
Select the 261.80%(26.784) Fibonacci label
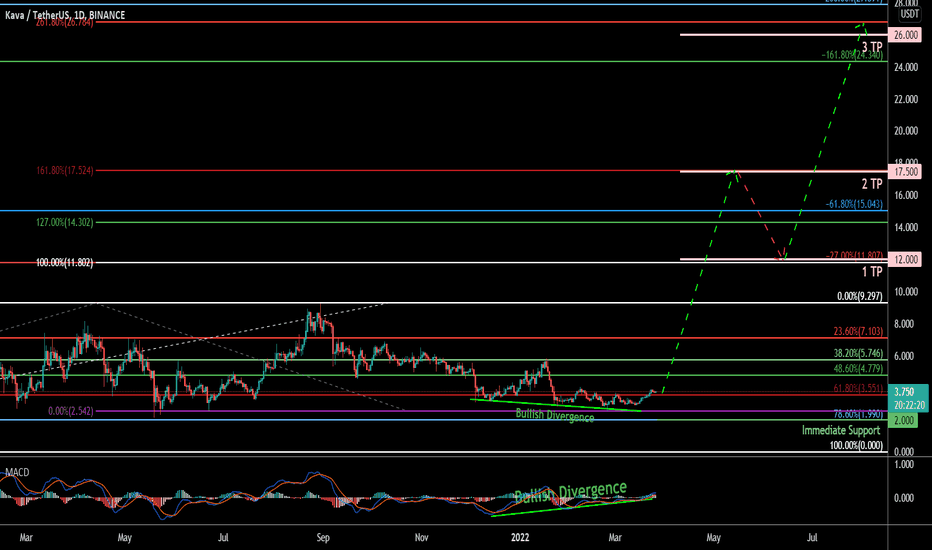point(64,23)
